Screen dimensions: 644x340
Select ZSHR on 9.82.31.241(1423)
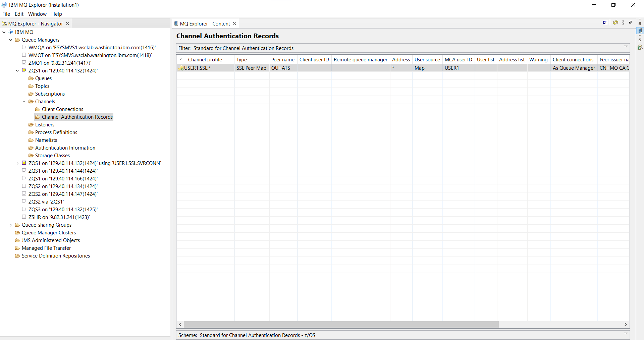click(x=59, y=217)
